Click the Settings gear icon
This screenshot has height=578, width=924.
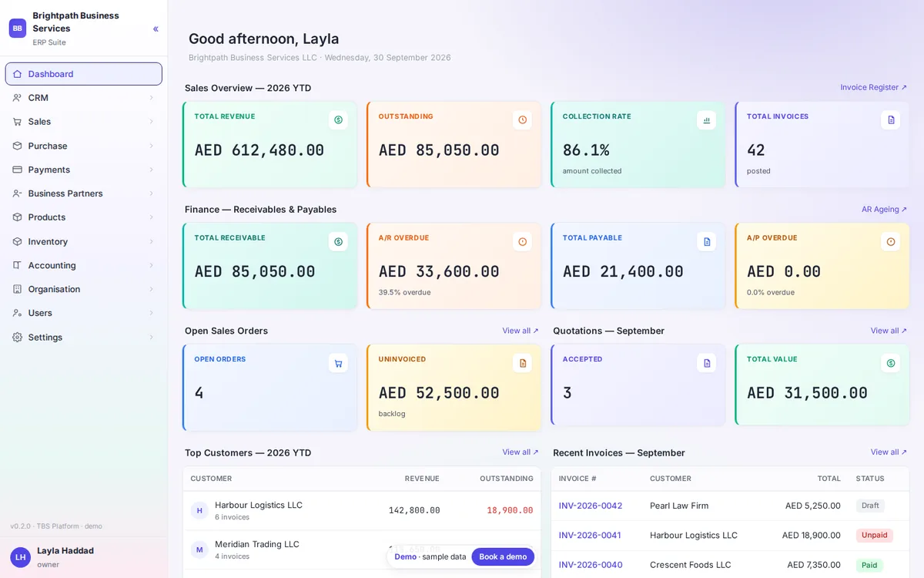point(17,337)
